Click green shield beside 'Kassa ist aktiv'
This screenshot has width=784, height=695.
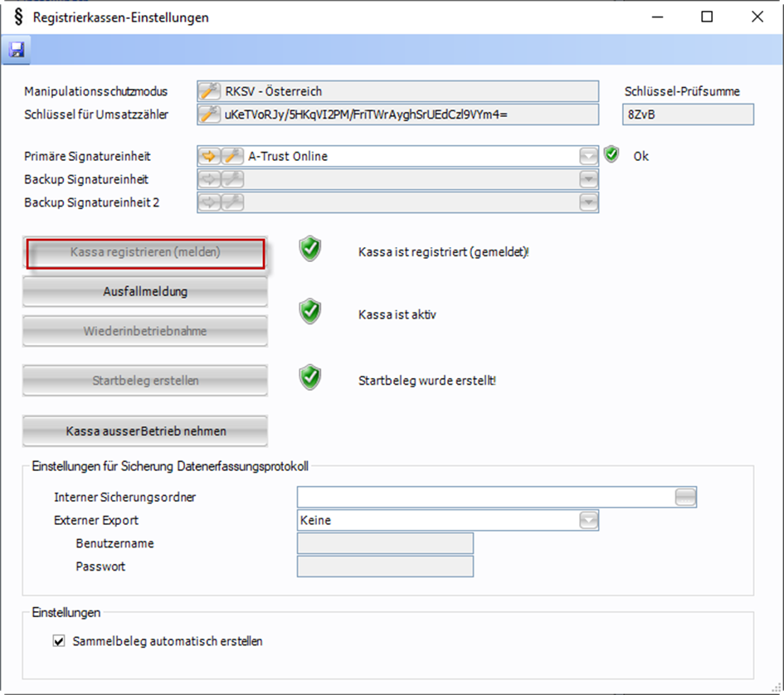pos(310,312)
